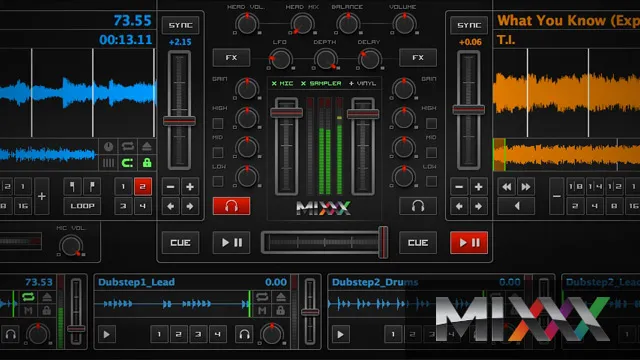This screenshot has height=360, width=640.
Task: Nudge left deck pitch with right arrow
Action: point(190,206)
